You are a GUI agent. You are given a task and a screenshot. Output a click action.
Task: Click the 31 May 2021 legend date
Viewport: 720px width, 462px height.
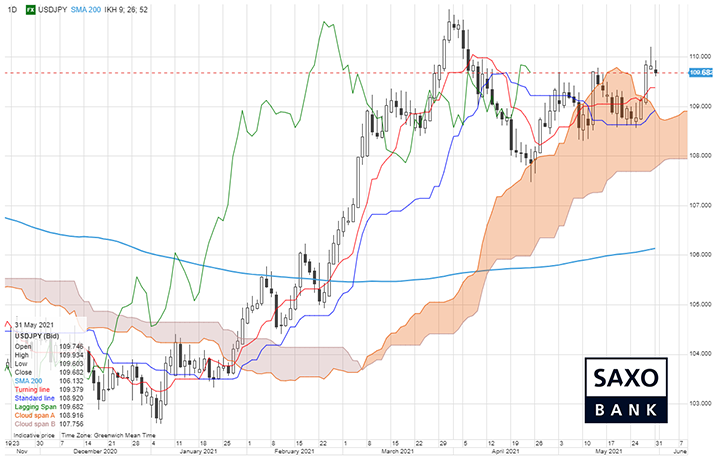pos(34,325)
